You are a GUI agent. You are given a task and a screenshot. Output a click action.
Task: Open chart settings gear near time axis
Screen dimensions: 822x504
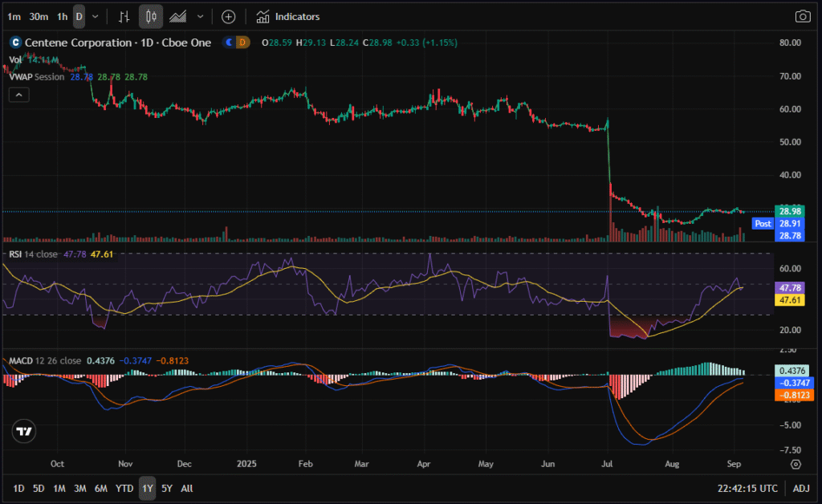(795, 464)
